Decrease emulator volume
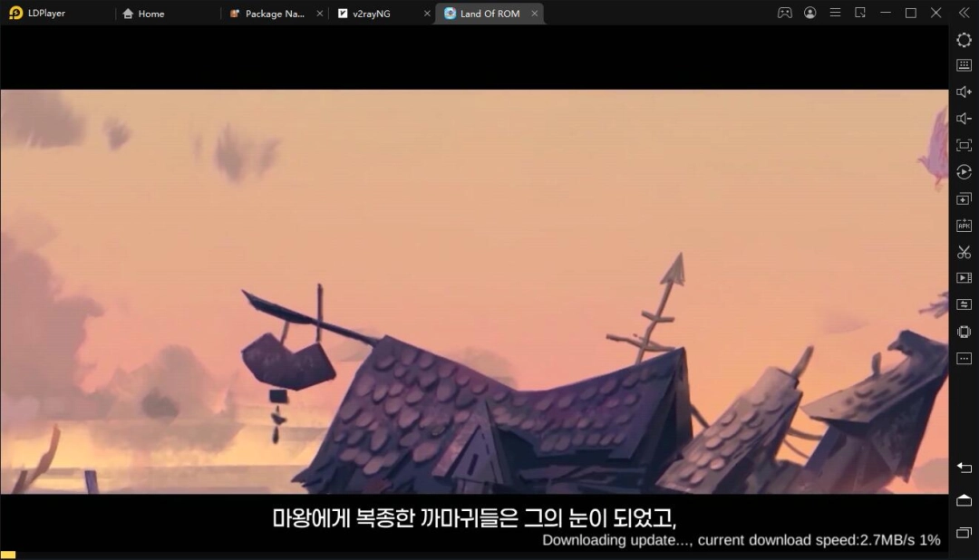This screenshot has height=560, width=979. 964,119
